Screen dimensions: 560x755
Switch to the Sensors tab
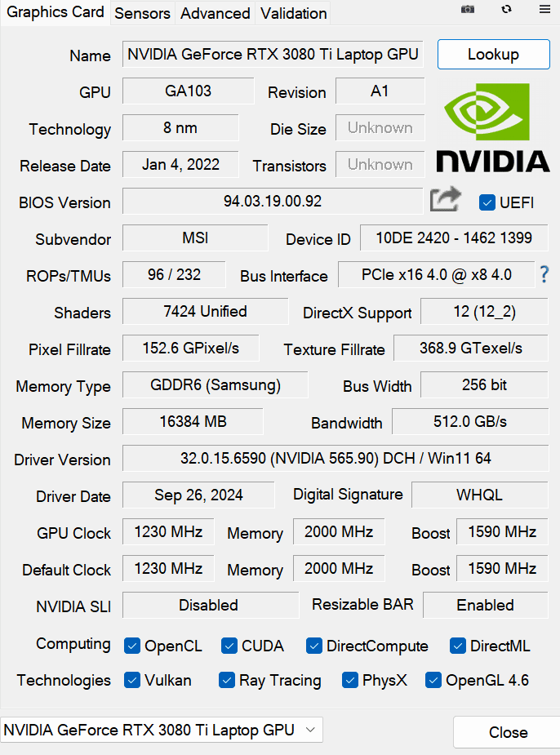click(142, 13)
